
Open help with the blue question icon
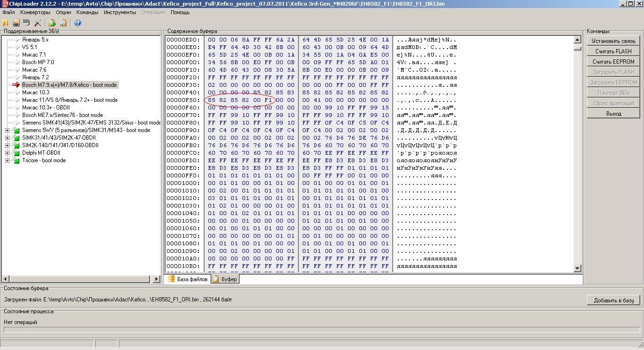tap(78, 23)
